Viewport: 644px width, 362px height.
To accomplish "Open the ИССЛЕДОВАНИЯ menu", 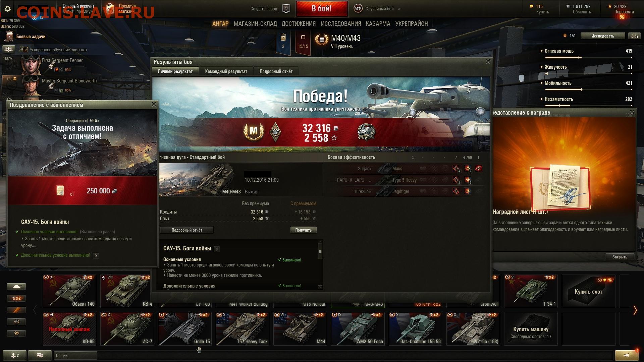I will click(x=341, y=23).
